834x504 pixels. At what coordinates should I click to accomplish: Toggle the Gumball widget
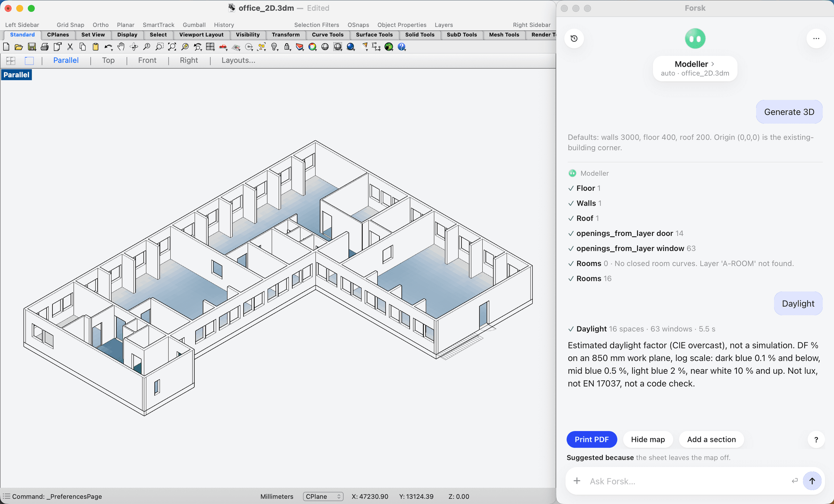pyautogui.click(x=194, y=25)
